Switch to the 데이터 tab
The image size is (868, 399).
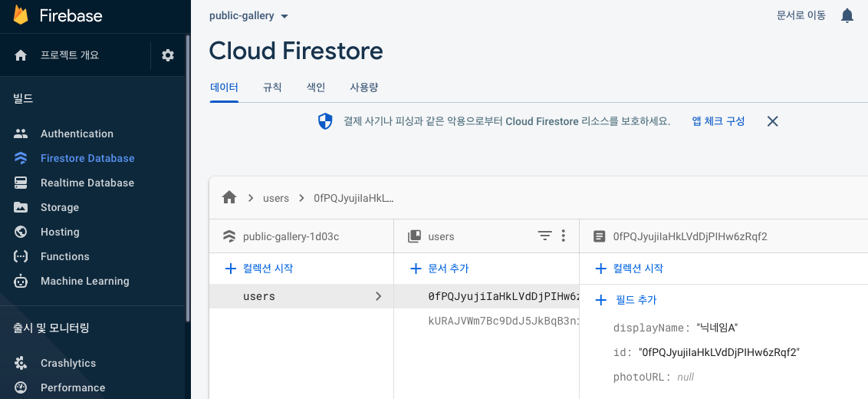coord(224,87)
